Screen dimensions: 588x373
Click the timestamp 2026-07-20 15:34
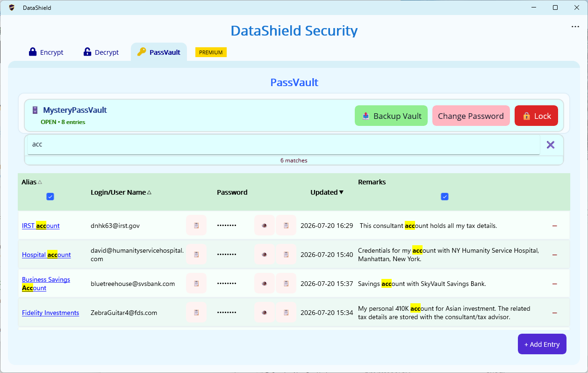(x=327, y=313)
